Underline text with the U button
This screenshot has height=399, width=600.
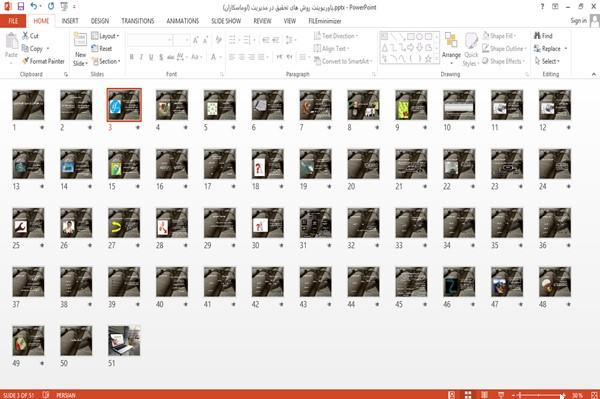(151, 57)
